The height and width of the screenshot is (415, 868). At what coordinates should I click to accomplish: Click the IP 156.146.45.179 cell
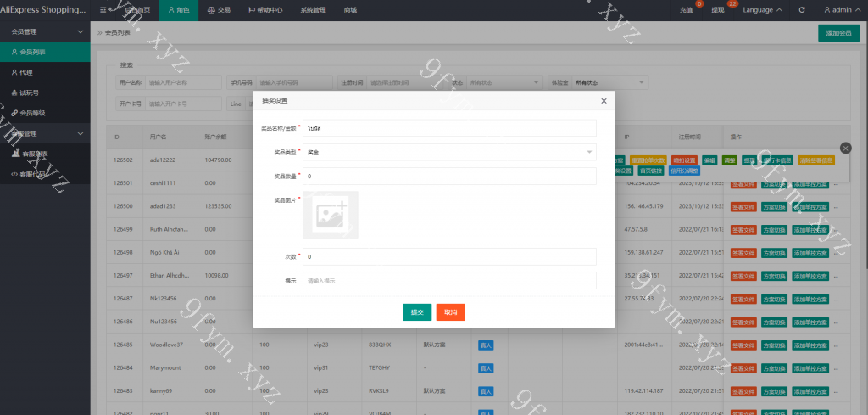644,206
